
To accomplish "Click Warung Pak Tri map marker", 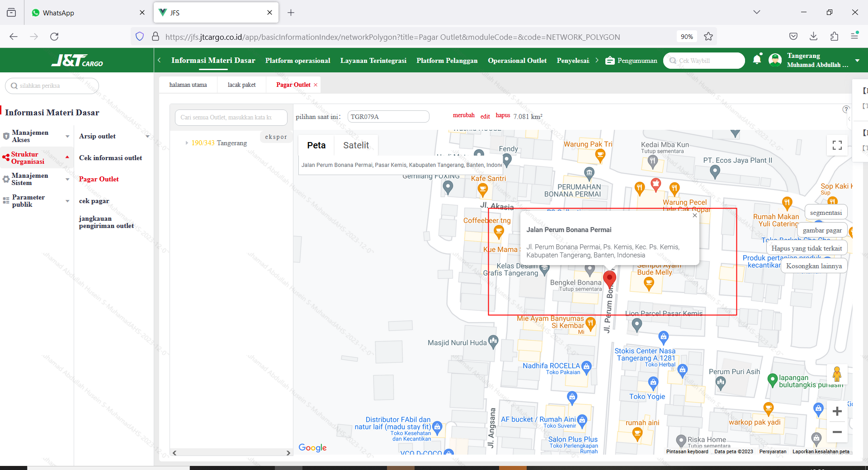I will tap(600, 156).
